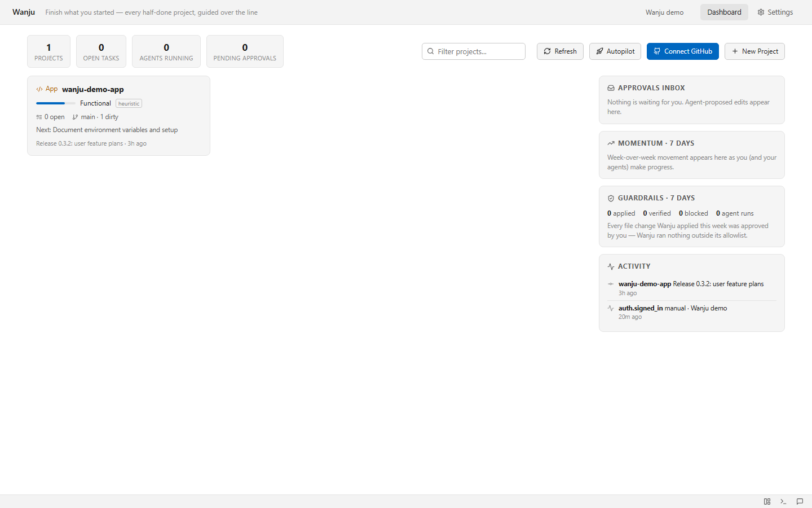Click '0 blocked' guardrails stat
Screen dimensions: 812x508
694,213
